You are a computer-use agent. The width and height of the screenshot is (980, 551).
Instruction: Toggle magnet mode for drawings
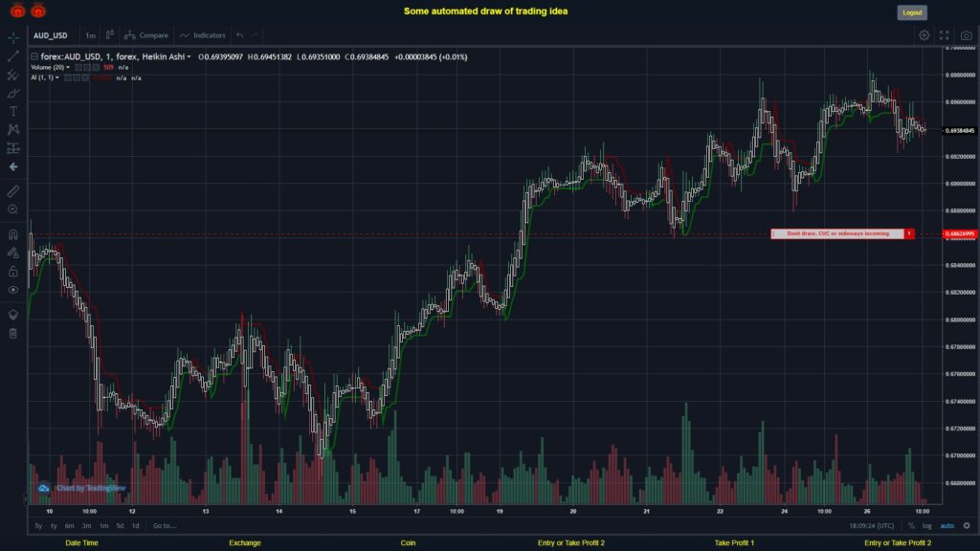point(13,234)
